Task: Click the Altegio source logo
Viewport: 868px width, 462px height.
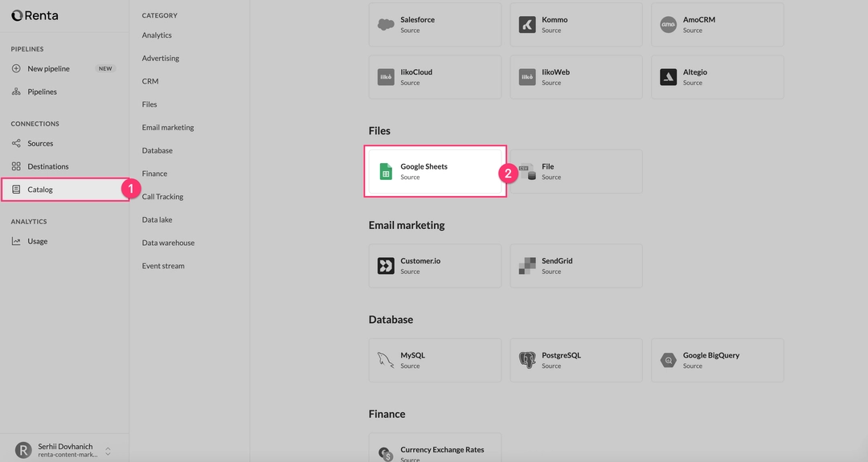Action: [668, 77]
